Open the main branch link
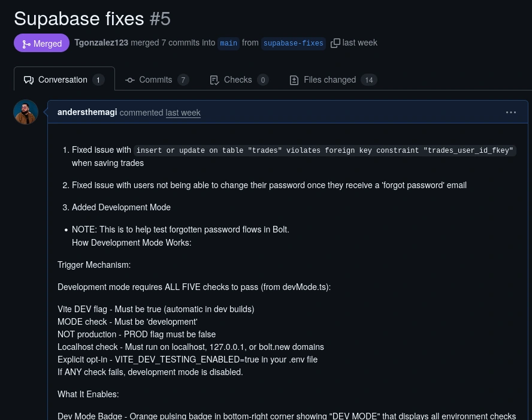Viewport: 532px width, 420px height. point(228,43)
